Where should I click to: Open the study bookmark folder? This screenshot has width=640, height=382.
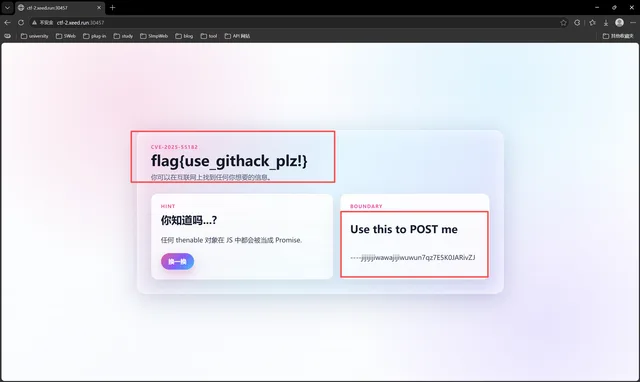click(x=123, y=36)
